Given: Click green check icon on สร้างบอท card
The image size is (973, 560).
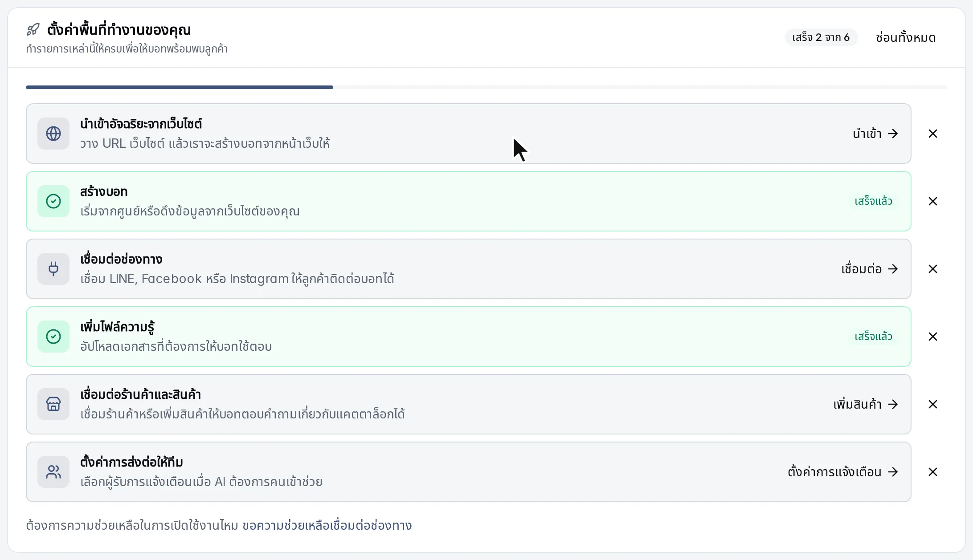Looking at the screenshot, I should pyautogui.click(x=53, y=201).
